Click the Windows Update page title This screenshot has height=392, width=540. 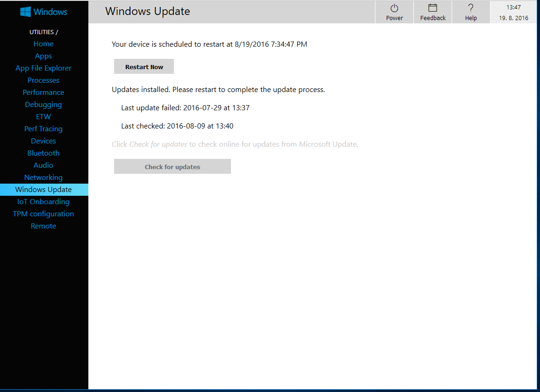click(x=148, y=11)
